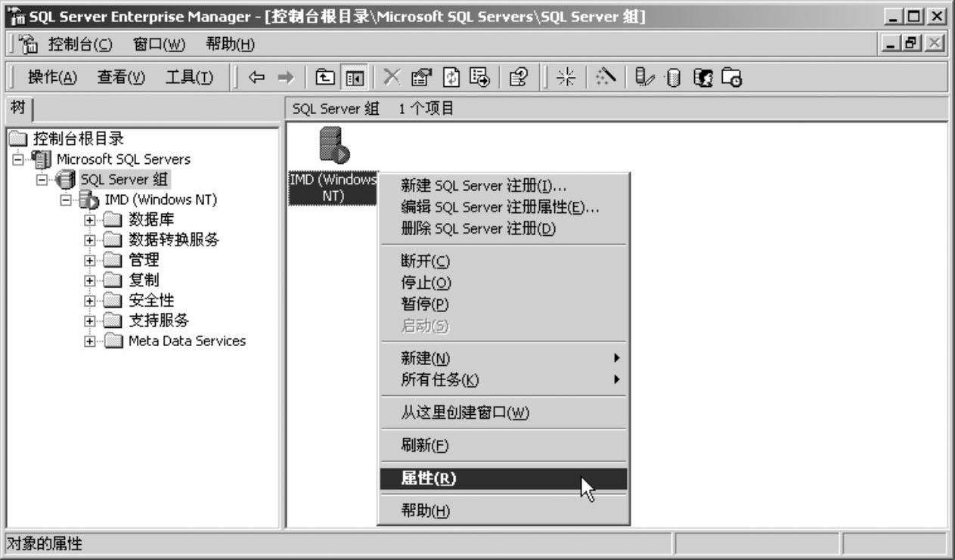The image size is (955, 560).
Task: Select the 复制 tree item label
Action: coord(144,280)
